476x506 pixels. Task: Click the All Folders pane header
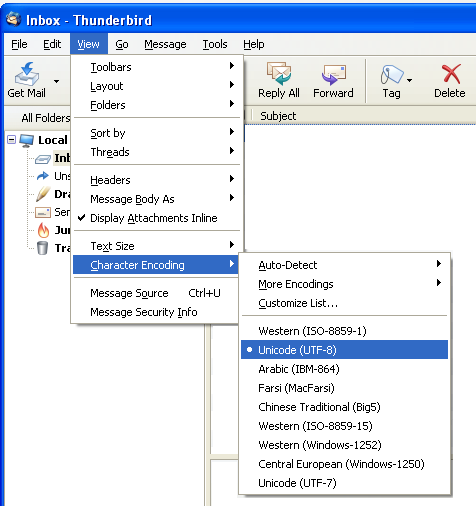click(x=38, y=118)
